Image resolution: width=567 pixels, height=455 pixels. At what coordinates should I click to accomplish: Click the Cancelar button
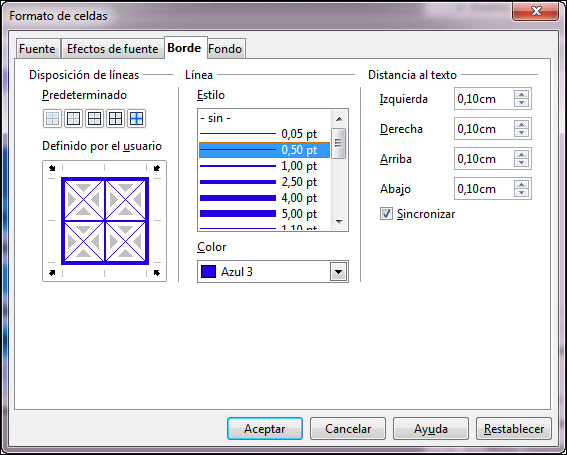[348, 429]
